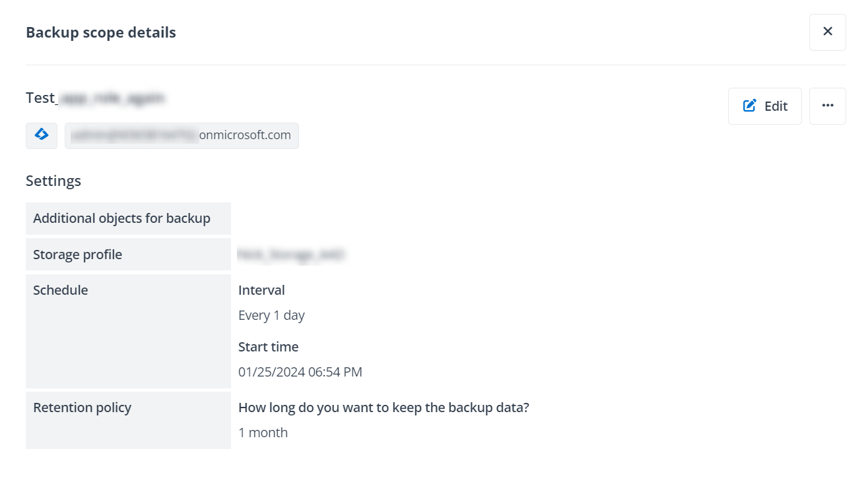Click the Every 1 day value
The width and height of the screenshot is (868, 484).
click(x=271, y=315)
